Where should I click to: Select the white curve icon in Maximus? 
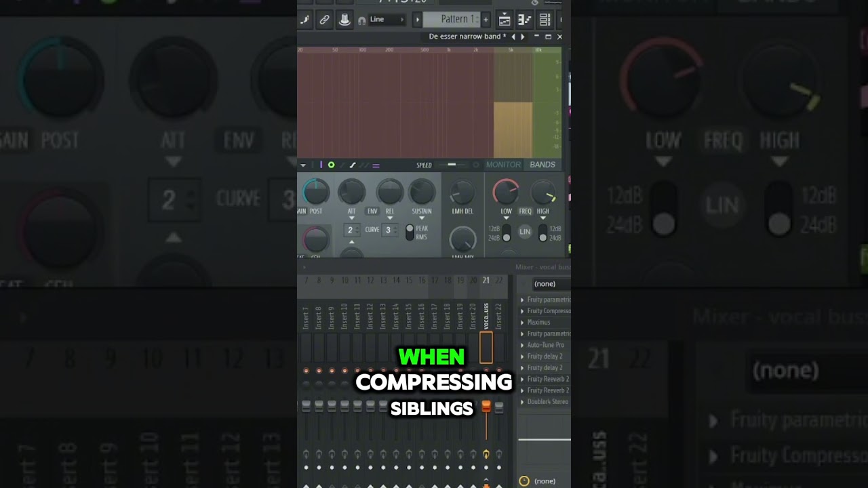click(352, 165)
